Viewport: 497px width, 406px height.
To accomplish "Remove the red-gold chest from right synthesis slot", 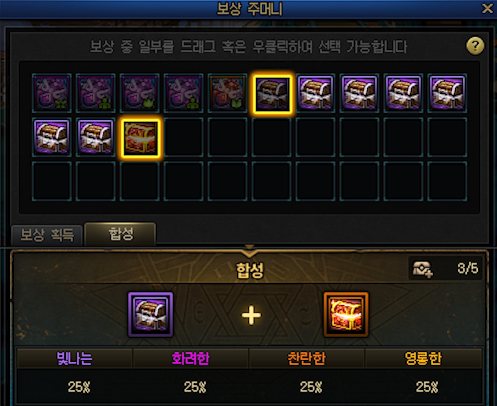I will click(x=346, y=315).
